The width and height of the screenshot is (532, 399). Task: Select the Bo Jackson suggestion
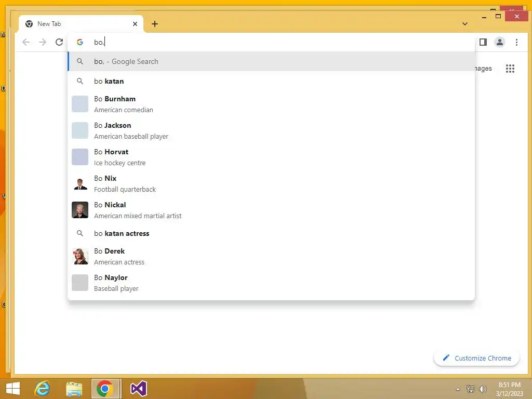(x=271, y=130)
